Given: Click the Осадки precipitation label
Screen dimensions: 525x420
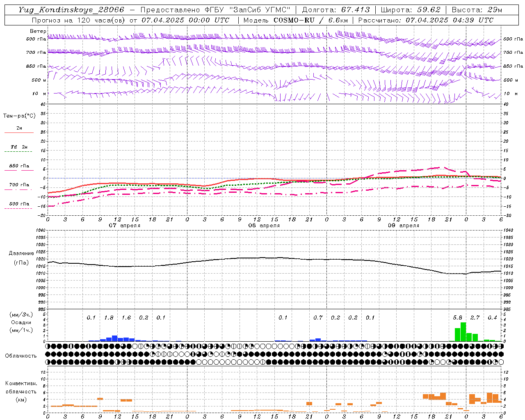Looking at the screenshot, I should [x=21, y=322].
